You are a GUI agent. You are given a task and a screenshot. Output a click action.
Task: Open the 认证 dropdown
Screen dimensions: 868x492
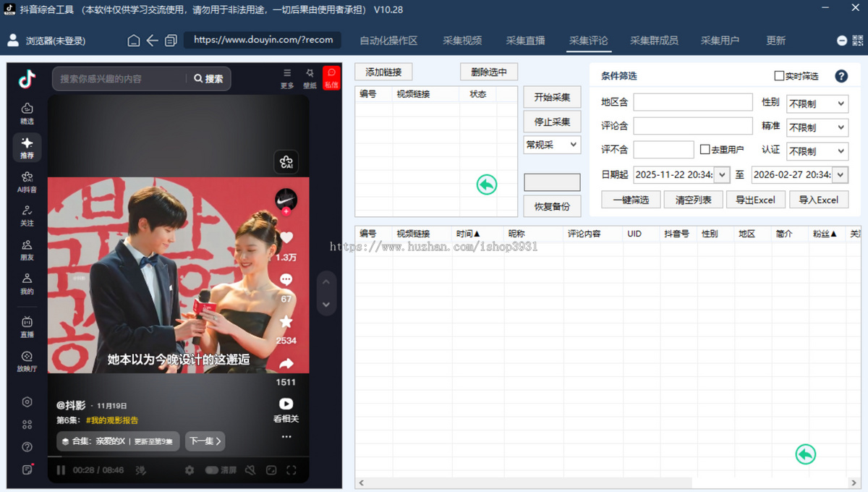[817, 150]
